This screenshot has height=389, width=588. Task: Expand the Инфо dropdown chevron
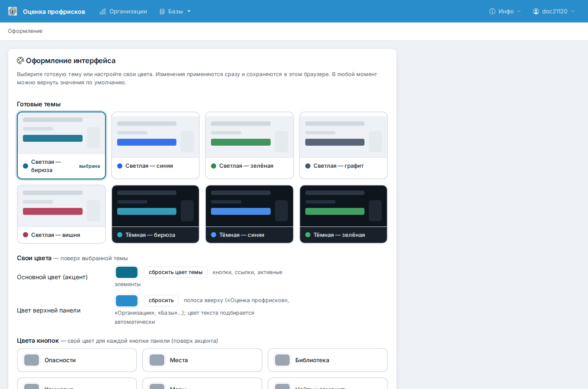pyautogui.click(x=519, y=11)
